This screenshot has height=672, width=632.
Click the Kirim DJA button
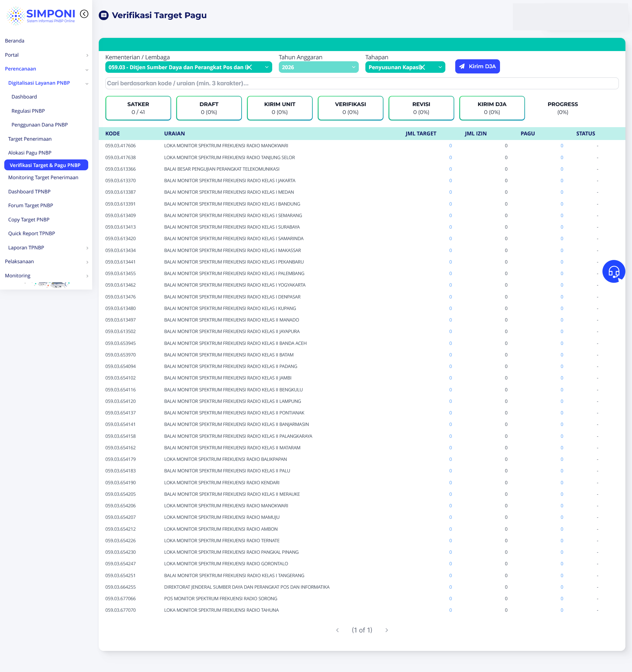[x=477, y=66]
